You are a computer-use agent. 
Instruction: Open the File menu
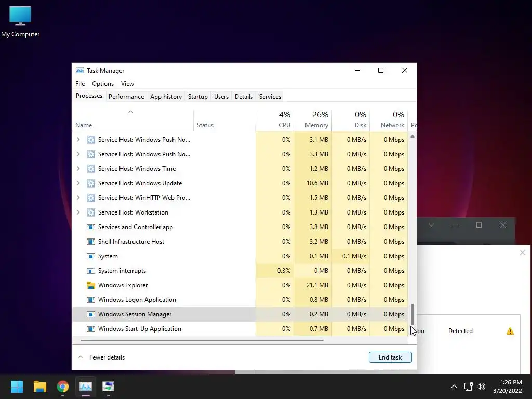pos(80,84)
